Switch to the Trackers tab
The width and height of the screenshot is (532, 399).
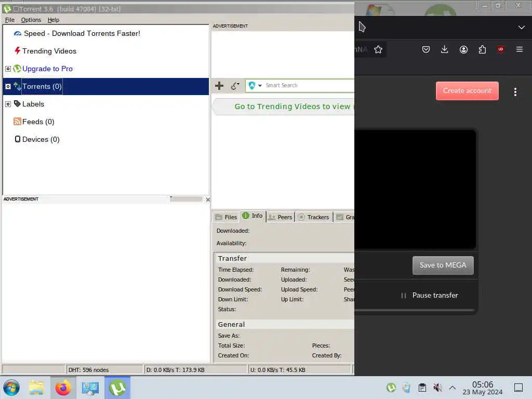click(x=313, y=217)
